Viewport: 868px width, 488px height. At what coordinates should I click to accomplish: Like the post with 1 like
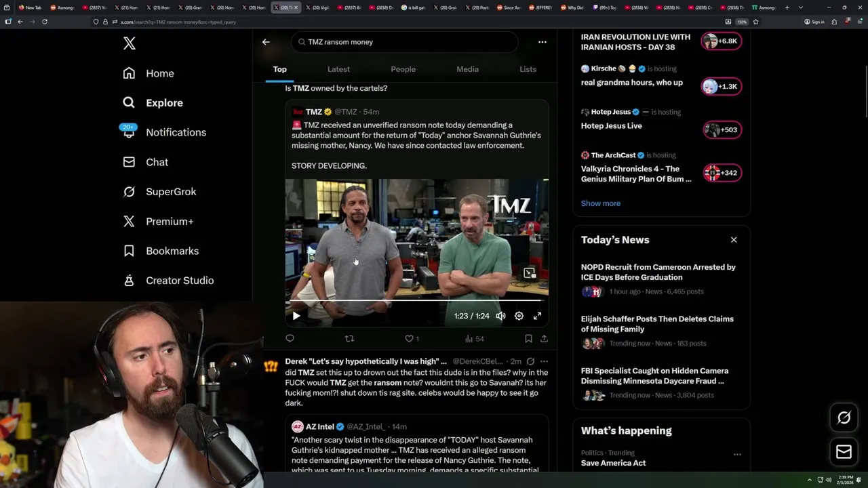tap(412, 338)
